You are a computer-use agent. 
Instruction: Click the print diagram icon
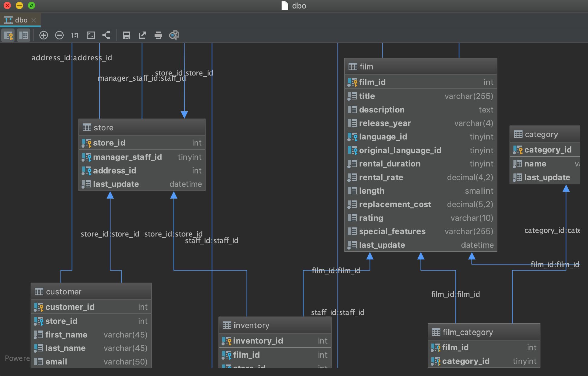coord(158,35)
